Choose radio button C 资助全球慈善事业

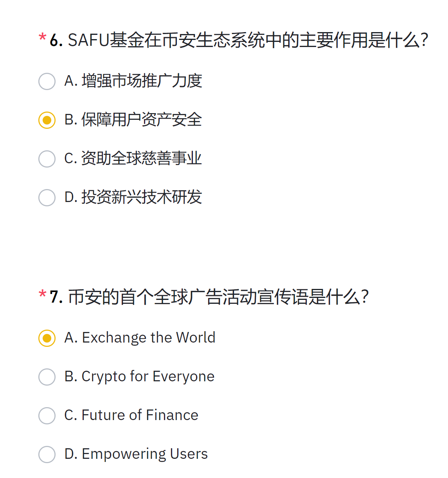[x=47, y=159]
